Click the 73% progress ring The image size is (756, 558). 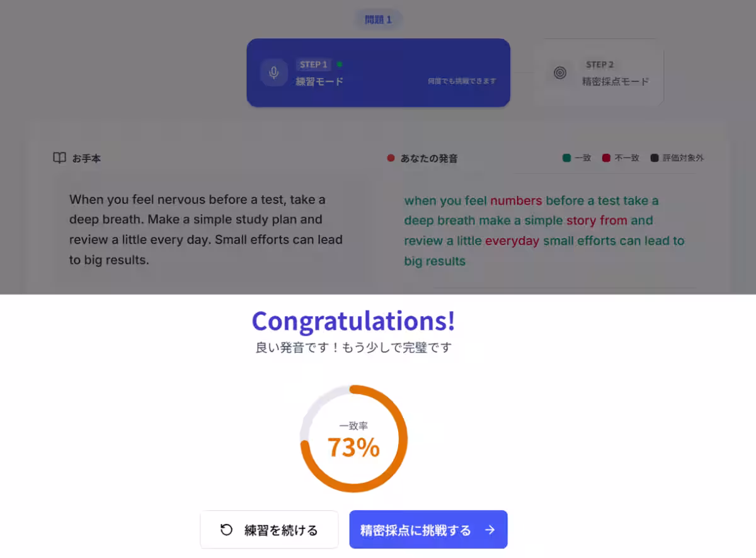[x=353, y=438]
